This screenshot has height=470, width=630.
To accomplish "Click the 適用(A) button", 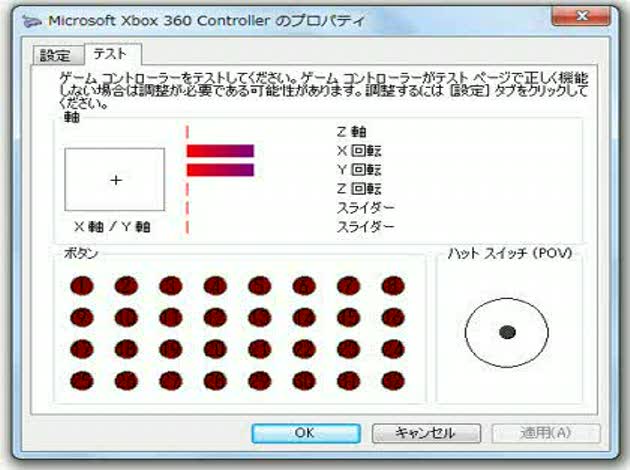I will pos(546,433).
